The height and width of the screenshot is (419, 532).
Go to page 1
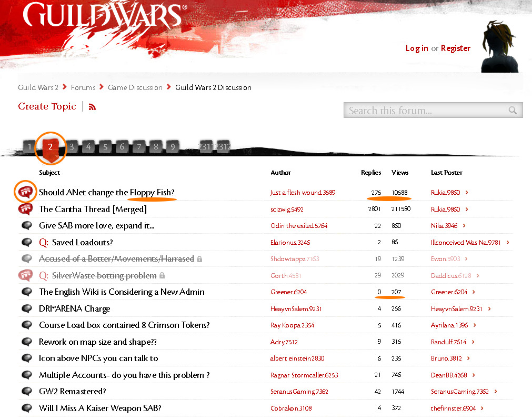tap(29, 146)
